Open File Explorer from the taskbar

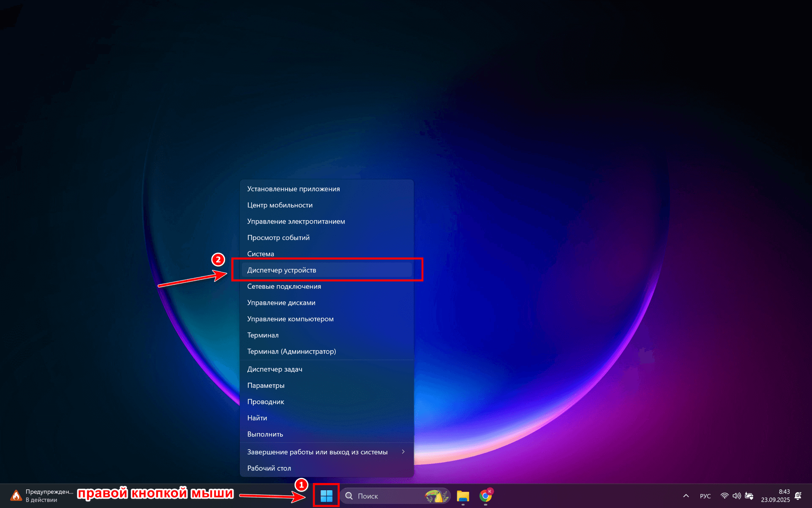tap(463, 496)
